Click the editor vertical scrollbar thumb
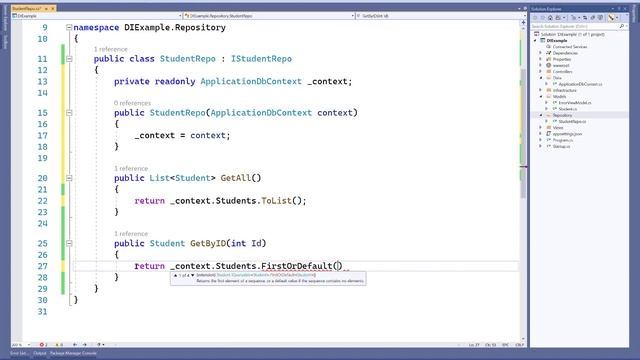640x360 pixels. coord(523,134)
